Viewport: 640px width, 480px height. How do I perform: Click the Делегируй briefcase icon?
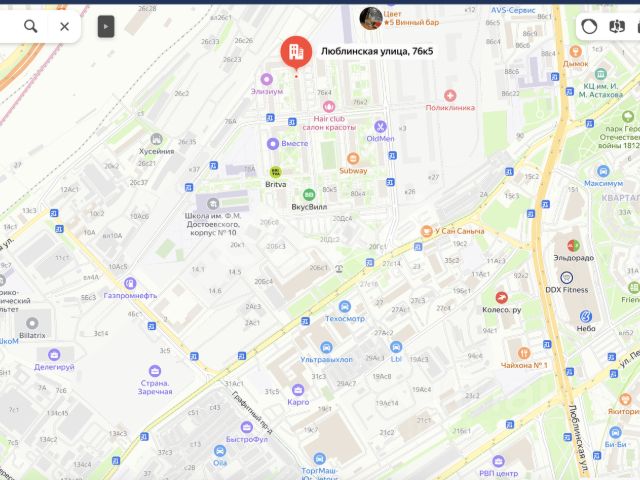(54, 355)
